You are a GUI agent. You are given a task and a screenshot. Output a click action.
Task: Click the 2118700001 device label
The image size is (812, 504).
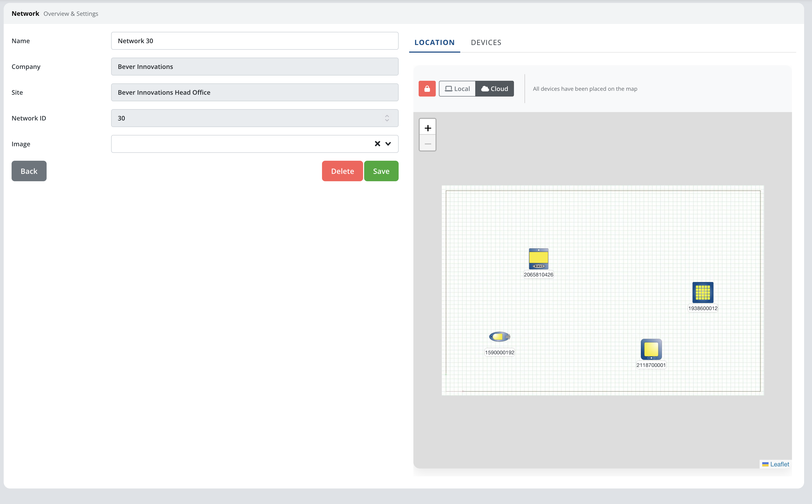tap(651, 365)
